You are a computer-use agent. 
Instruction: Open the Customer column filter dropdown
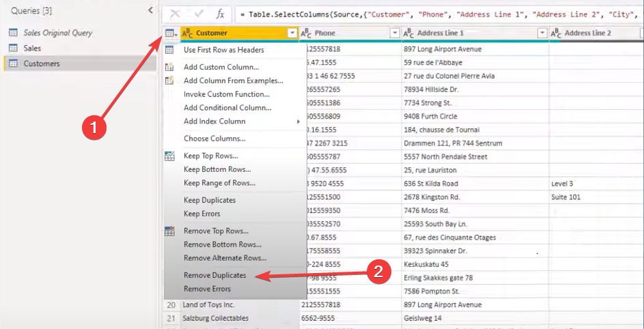pos(292,33)
